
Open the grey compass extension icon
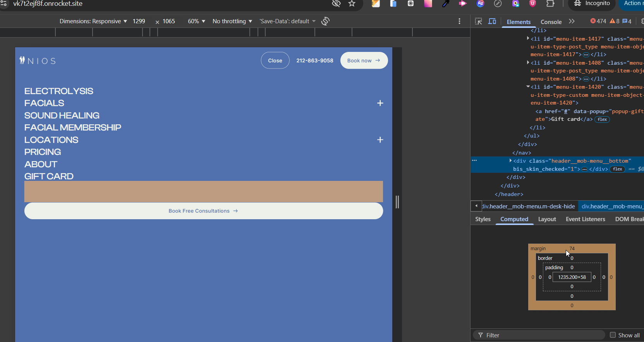point(498,3)
